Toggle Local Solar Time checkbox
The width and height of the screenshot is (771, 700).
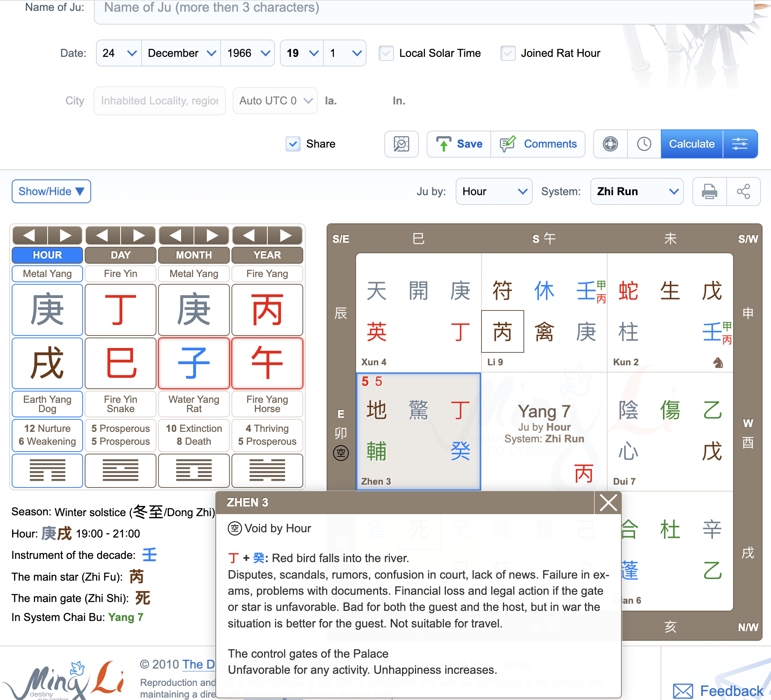click(x=386, y=53)
